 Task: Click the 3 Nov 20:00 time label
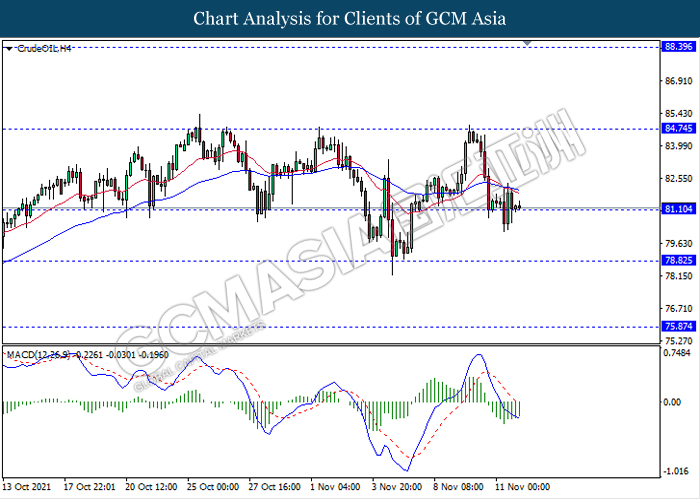click(397, 487)
